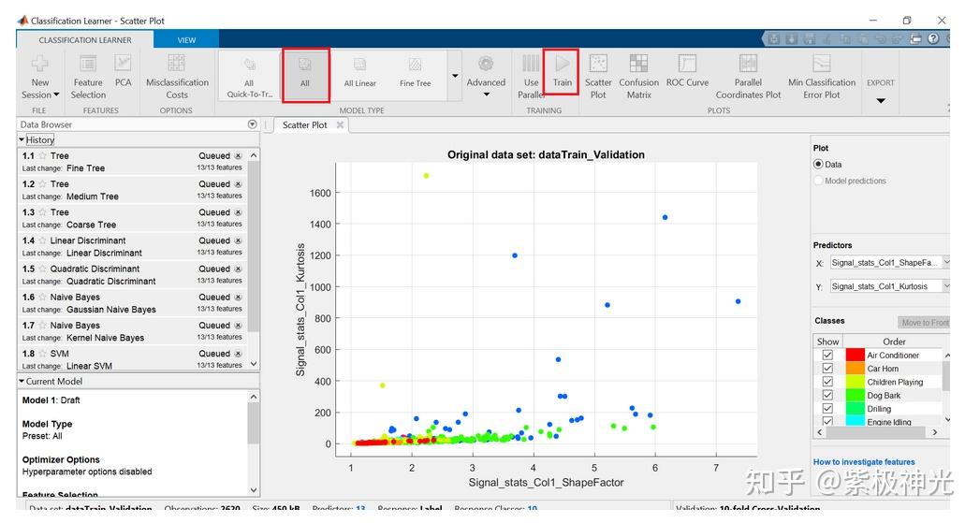The width and height of the screenshot is (980, 523).
Task: Close the Scatter Plot document tab
Action: [340, 125]
